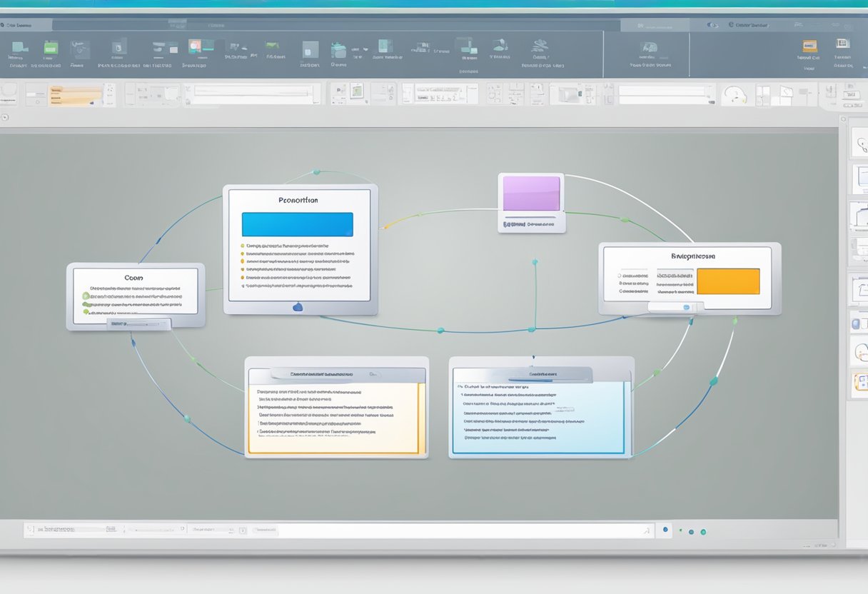Screen dimensions: 868x594
Task: Open the orange highlighted dropdown in second toolbar
Action: coord(75,95)
